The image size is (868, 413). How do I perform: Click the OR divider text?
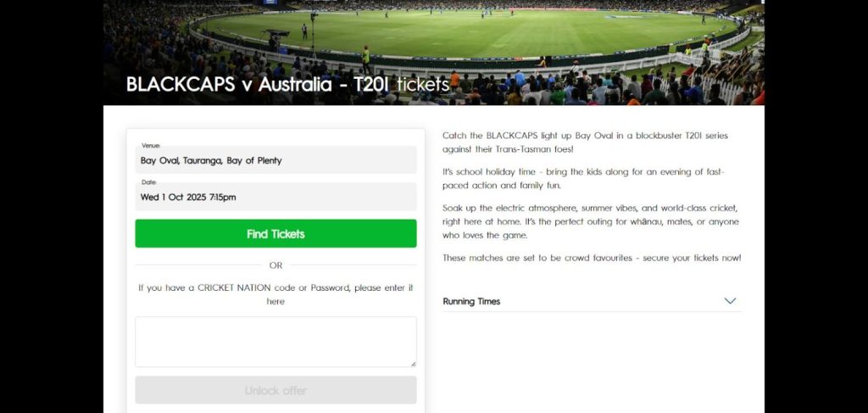click(x=275, y=265)
